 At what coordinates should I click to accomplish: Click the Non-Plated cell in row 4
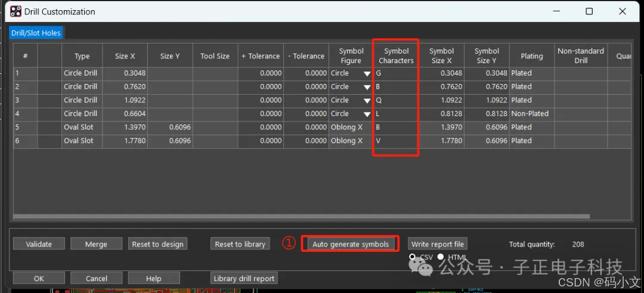tap(532, 114)
